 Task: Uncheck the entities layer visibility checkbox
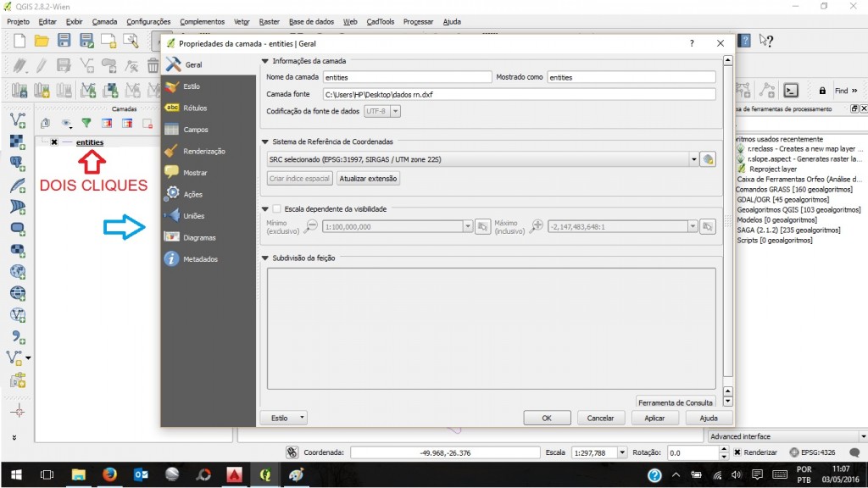click(x=53, y=141)
